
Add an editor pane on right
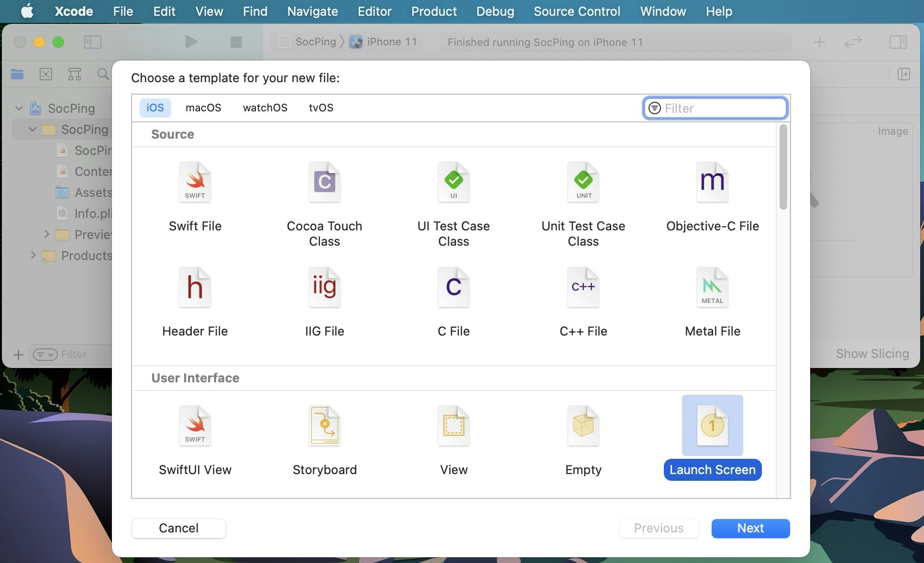tap(904, 74)
